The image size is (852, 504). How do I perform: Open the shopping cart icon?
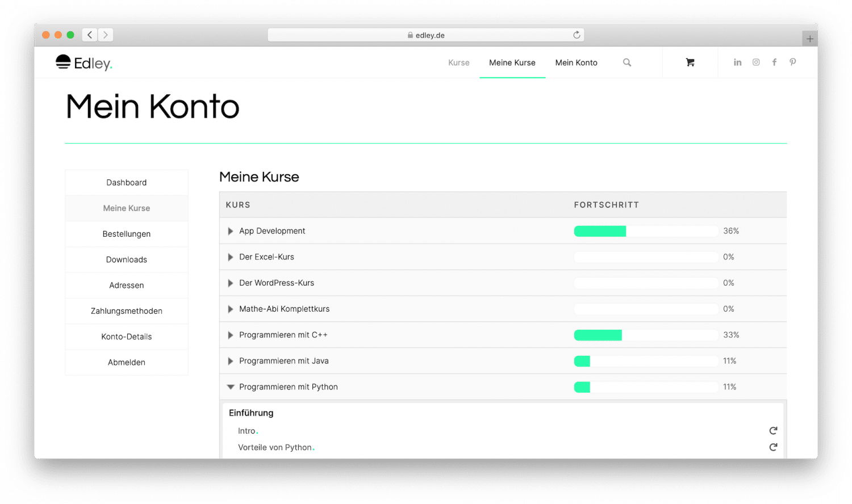(x=690, y=62)
